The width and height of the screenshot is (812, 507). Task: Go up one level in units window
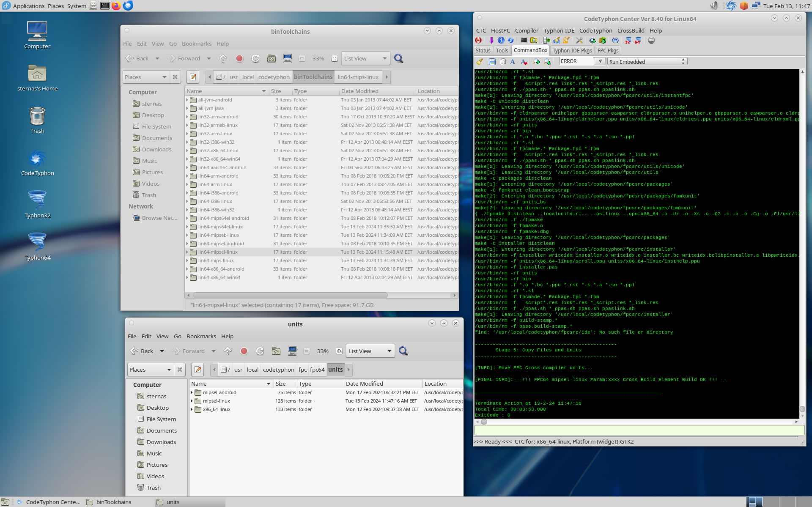tap(228, 351)
